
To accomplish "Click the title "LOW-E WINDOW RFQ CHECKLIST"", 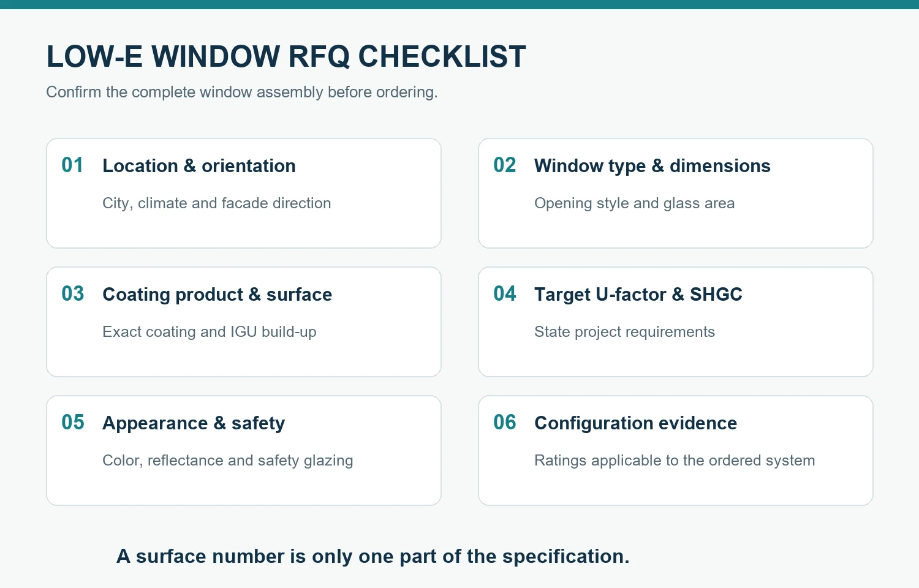I will coord(286,56).
